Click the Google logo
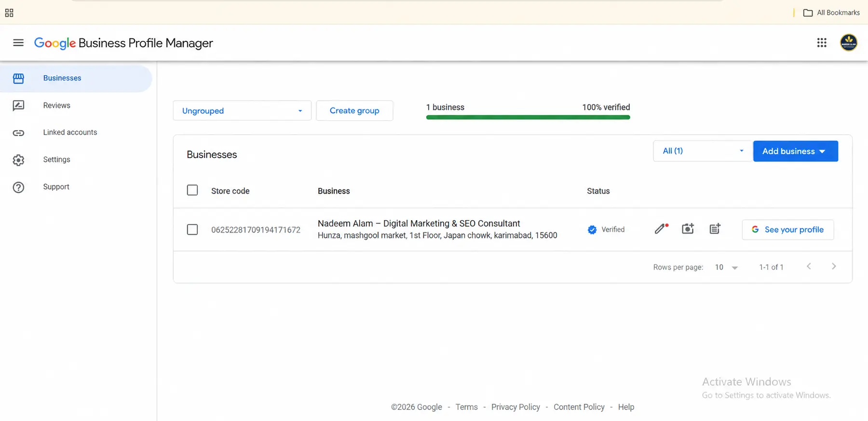This screenshot has height=421, width=868. pyautogui.click(x=55, y=43)
